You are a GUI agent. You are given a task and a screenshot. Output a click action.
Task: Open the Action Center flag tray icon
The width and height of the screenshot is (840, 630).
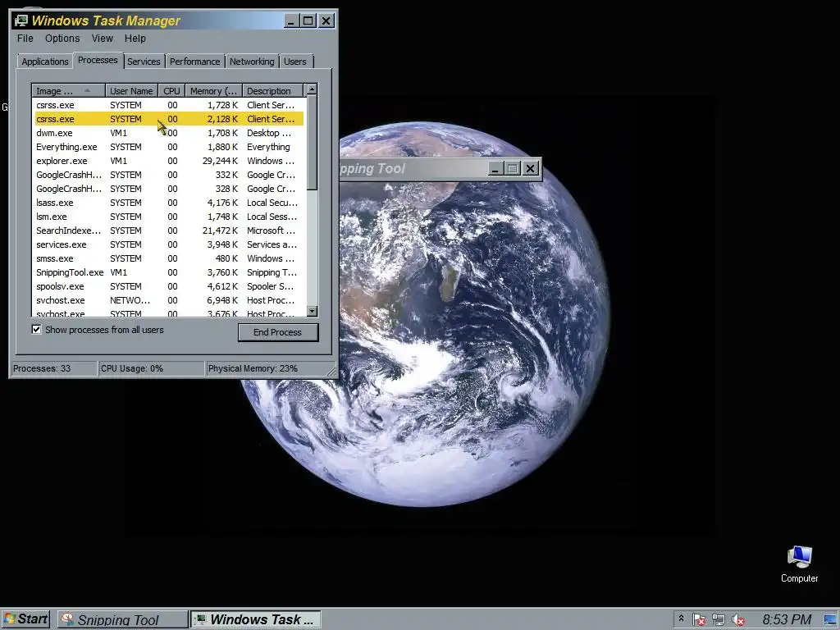(x=698, y=620)
